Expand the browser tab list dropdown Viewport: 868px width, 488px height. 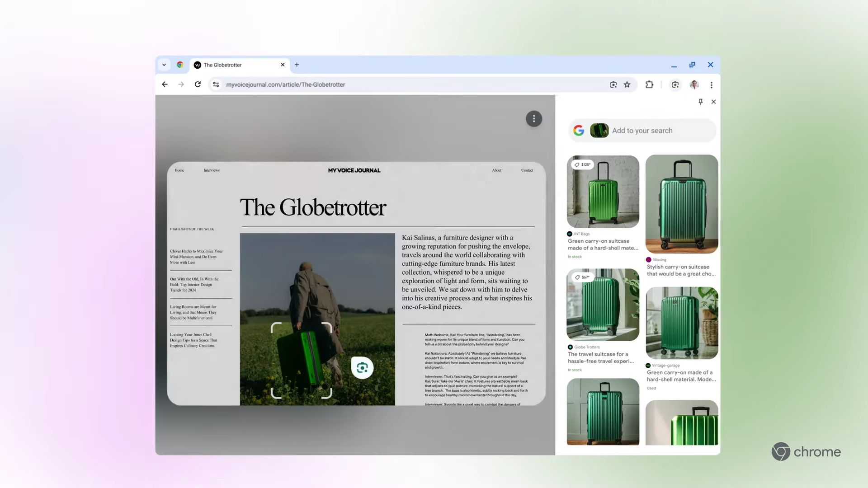pos(164,64)
